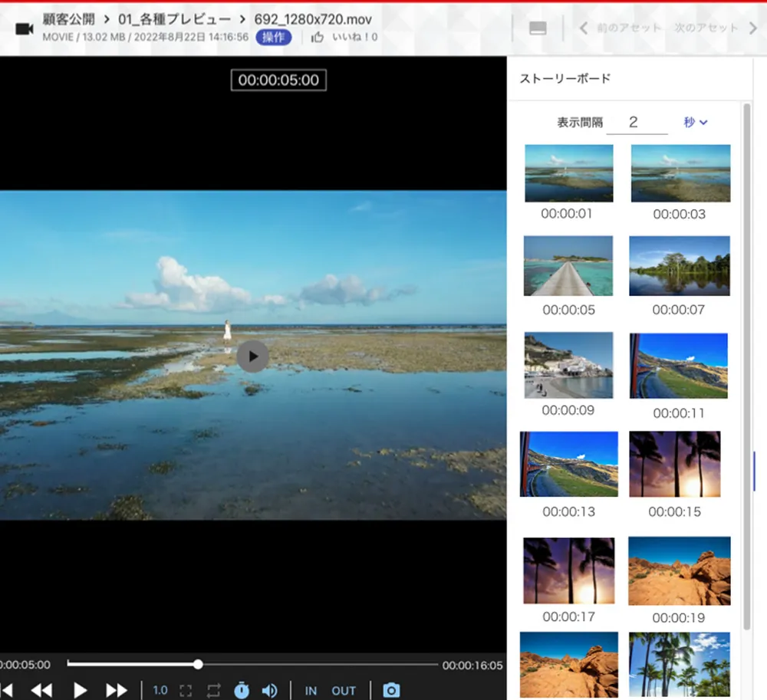The width and height of the screenshot is (767, 700).
Task: Skip to the start of the video
Action: 6,690
